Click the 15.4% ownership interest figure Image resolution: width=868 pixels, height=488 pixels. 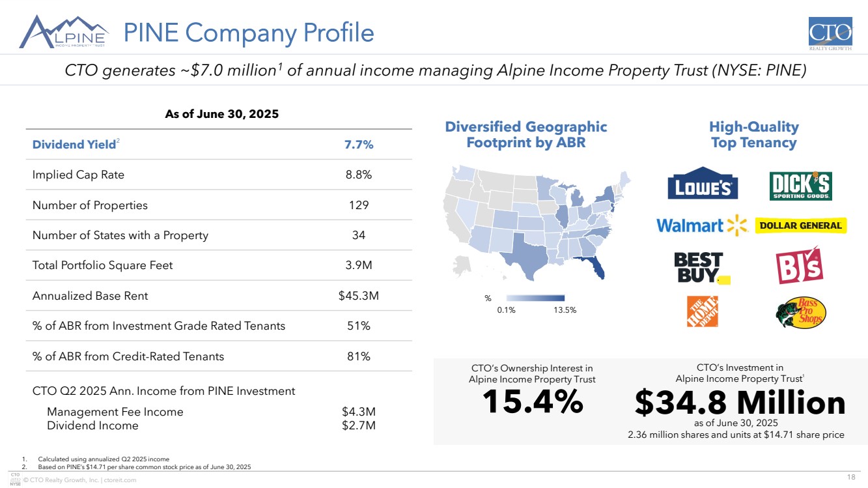532,402
